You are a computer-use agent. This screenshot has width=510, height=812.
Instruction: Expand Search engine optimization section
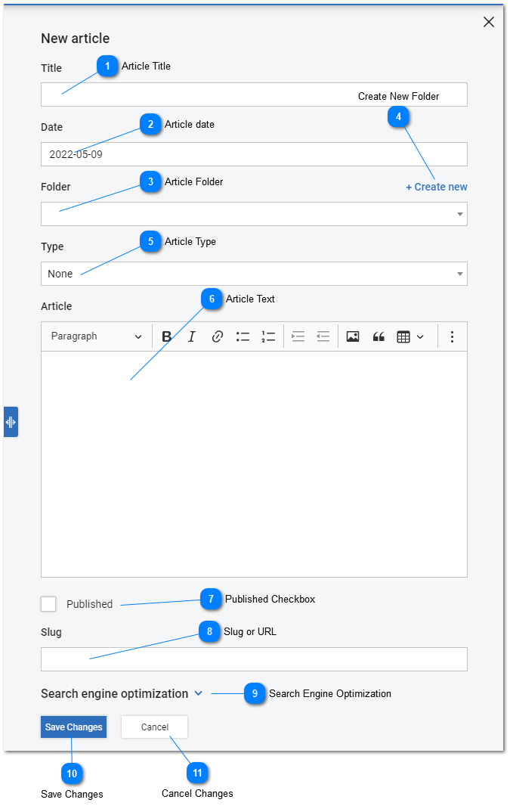coord(122,693)
